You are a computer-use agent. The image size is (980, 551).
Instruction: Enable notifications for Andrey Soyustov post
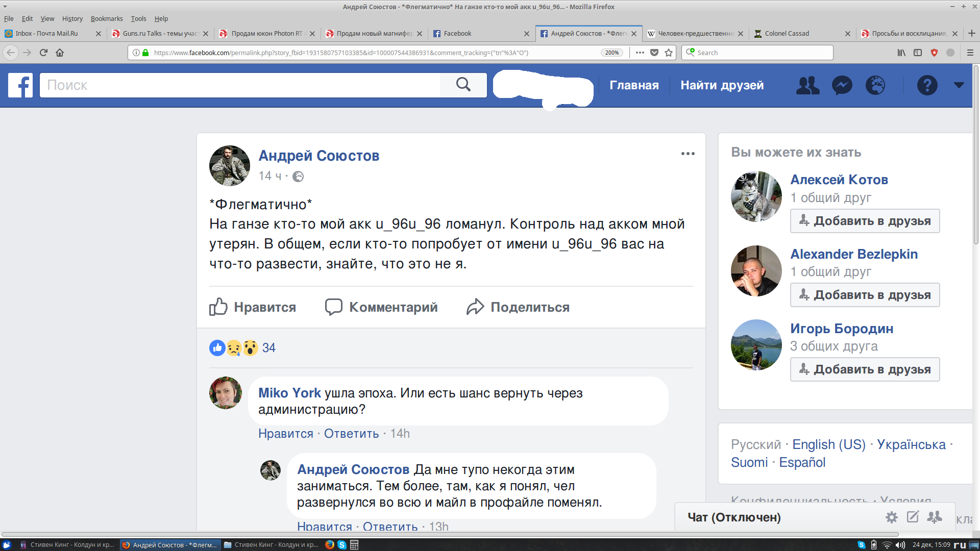point(688,154)
